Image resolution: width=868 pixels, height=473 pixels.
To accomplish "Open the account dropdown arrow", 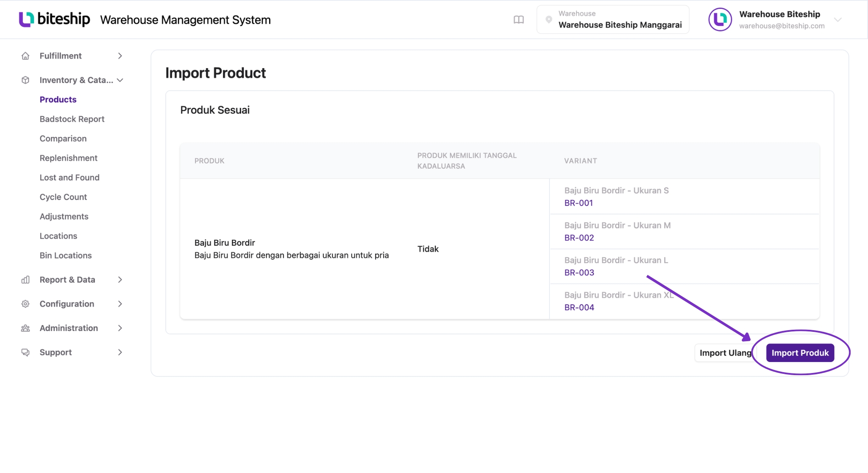I will coord(837,20).
